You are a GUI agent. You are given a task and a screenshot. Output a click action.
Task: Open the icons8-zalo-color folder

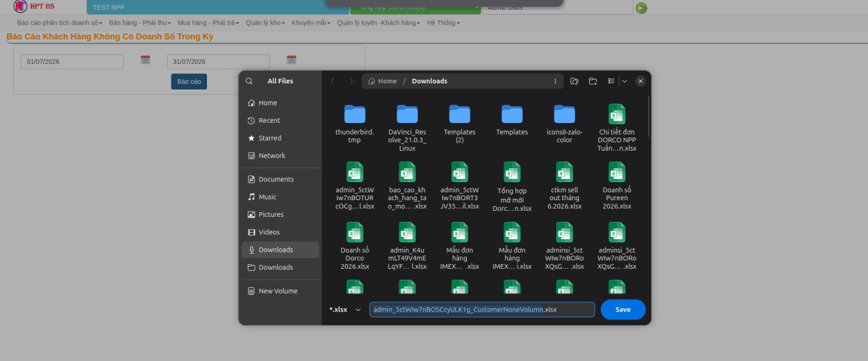pos(564,123)
